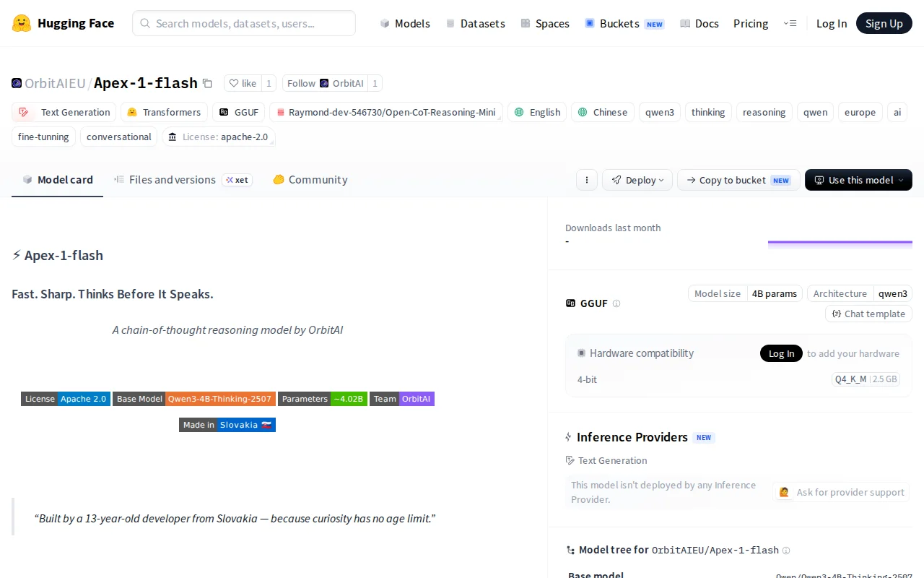Click the xet badge on Files tab
The image size is (924, 578).
[237, 180]
